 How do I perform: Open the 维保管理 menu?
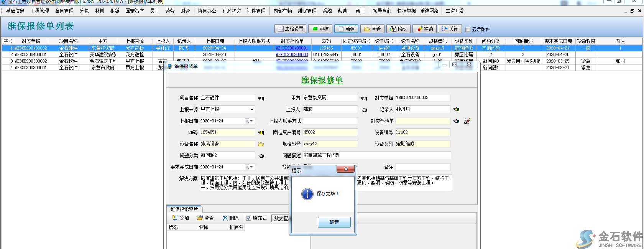(307, 11)
